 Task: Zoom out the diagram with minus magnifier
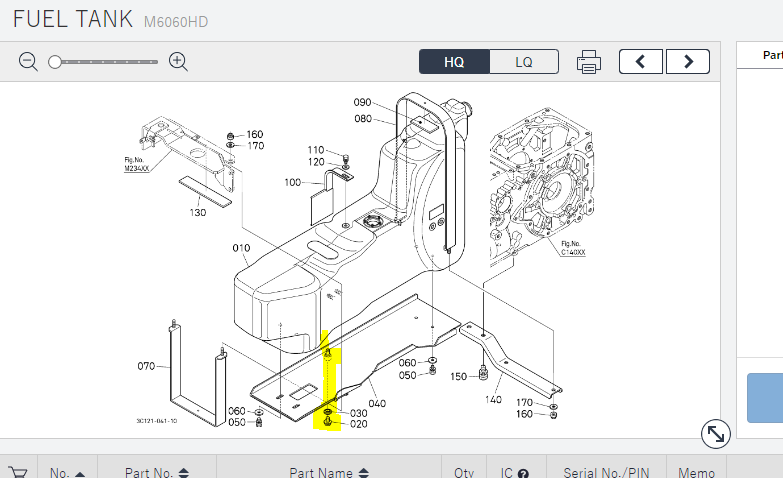(28, 62)
